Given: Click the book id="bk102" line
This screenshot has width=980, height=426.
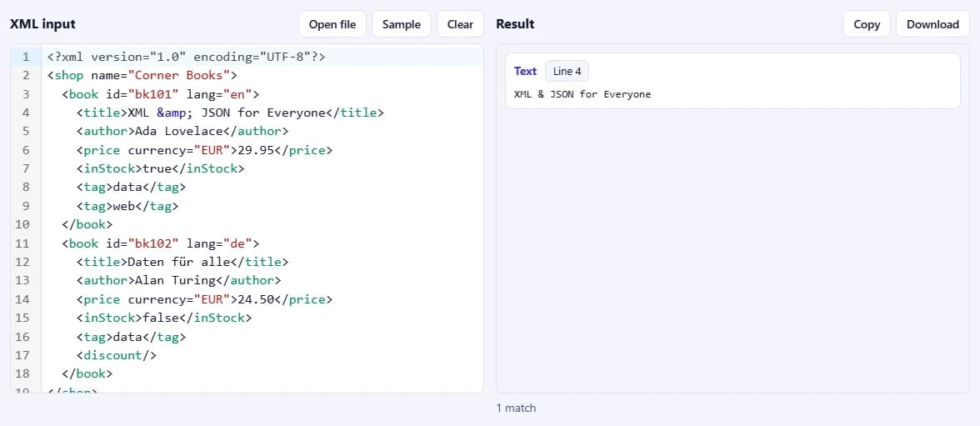Looking at the screenshot, I should coord(161,243).
